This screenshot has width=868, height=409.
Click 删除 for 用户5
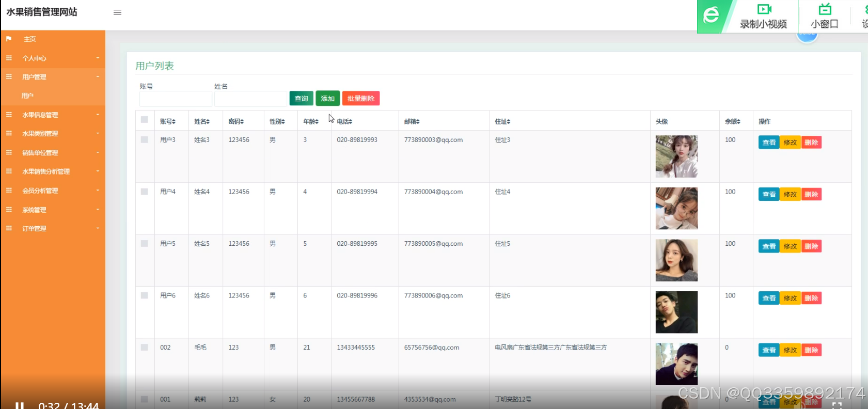click(x=811, y=246)
